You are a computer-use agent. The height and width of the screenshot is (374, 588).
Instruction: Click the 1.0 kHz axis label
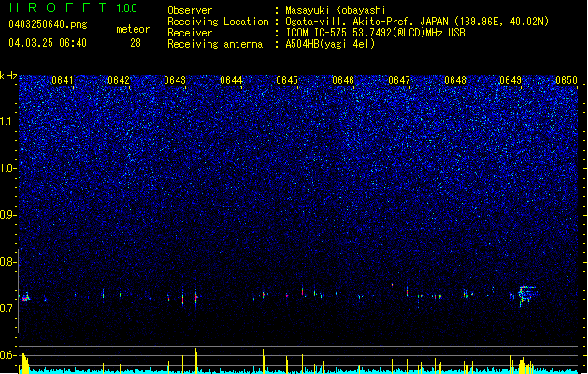coord(8,168)
